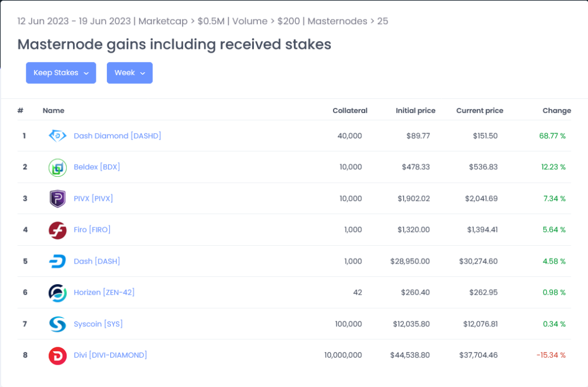
Task: Open the Syscoin [SYS] link
Action: click(98, 324)
